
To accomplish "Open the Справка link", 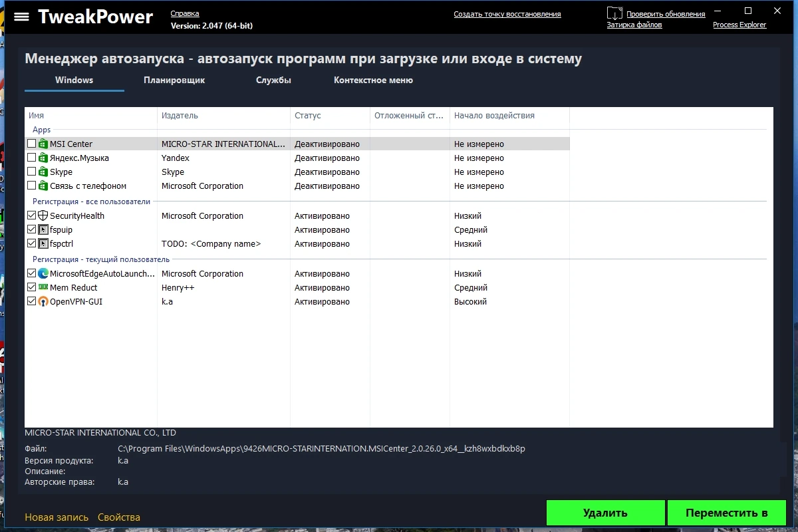I will pos(185,13).
